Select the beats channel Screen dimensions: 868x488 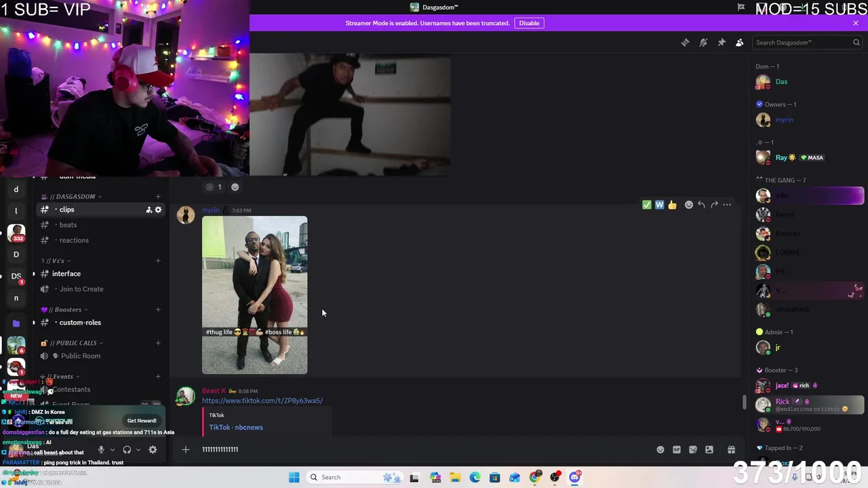pos(100,225)
